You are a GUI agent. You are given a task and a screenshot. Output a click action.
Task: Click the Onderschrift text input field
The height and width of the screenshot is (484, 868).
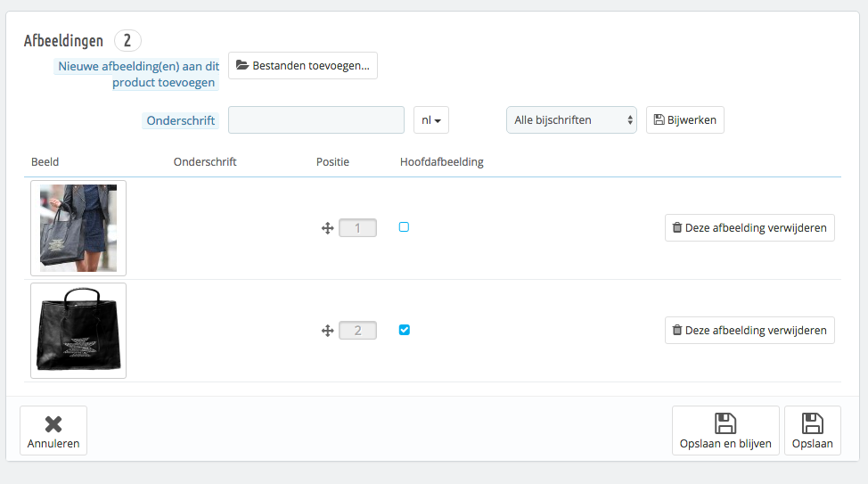(316, 120)
